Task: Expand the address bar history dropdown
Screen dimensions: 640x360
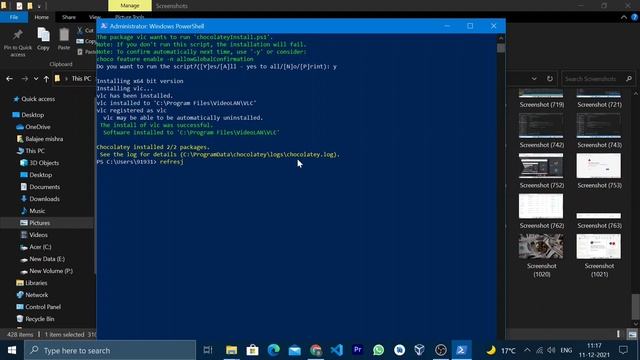Action: pos(534,79)
